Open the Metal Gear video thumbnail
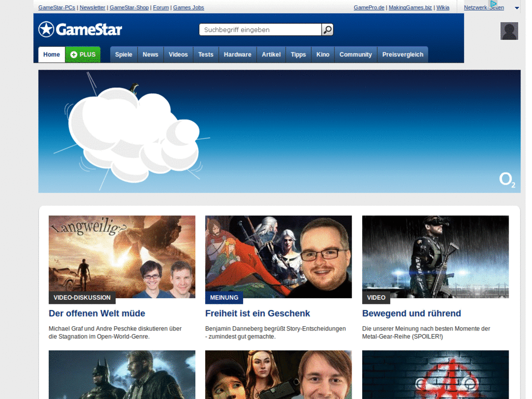Viewport: 532px width, 399px height. pyautogui.click(x=435, y=257)
